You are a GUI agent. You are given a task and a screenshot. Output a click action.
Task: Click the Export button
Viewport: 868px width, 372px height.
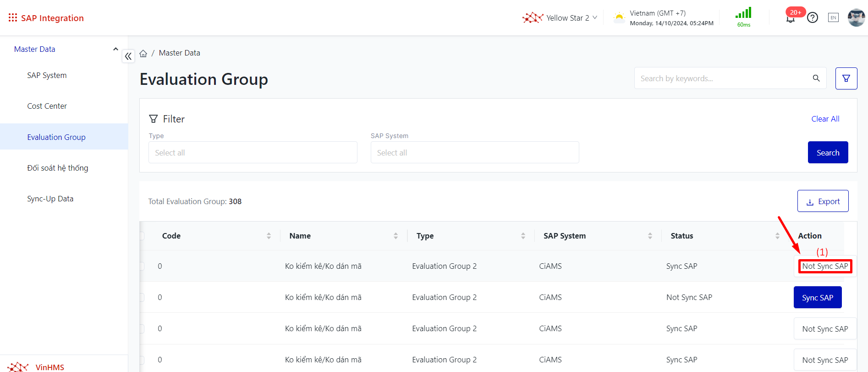(823, 201)
